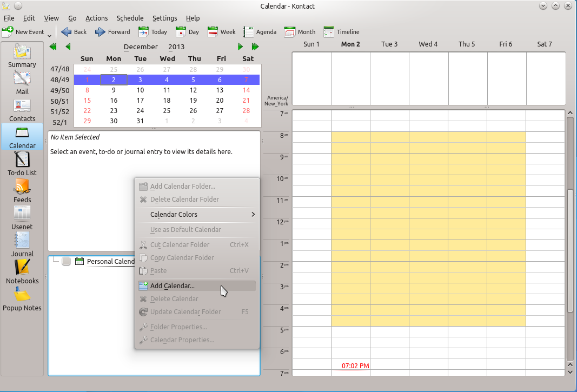This screenshot has width=577, height=392.
Task: Go Back in the calendar toolbar
Action: 74,32
